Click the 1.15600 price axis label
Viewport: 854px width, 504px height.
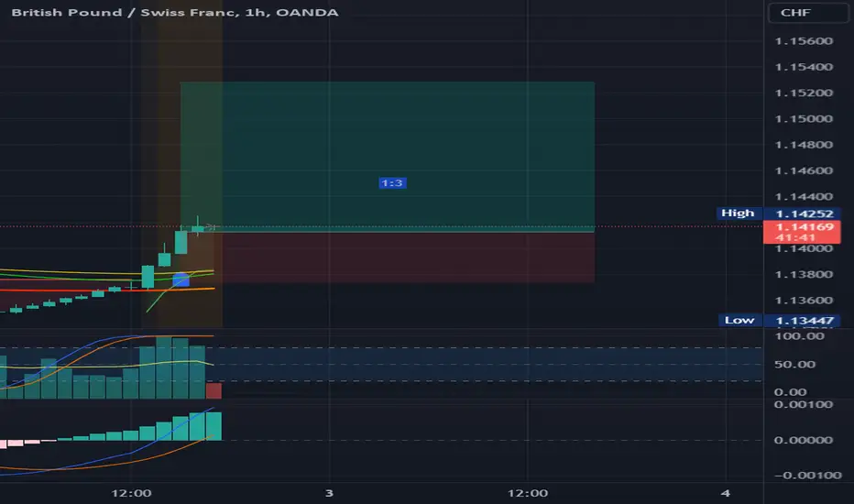point(804,41)
